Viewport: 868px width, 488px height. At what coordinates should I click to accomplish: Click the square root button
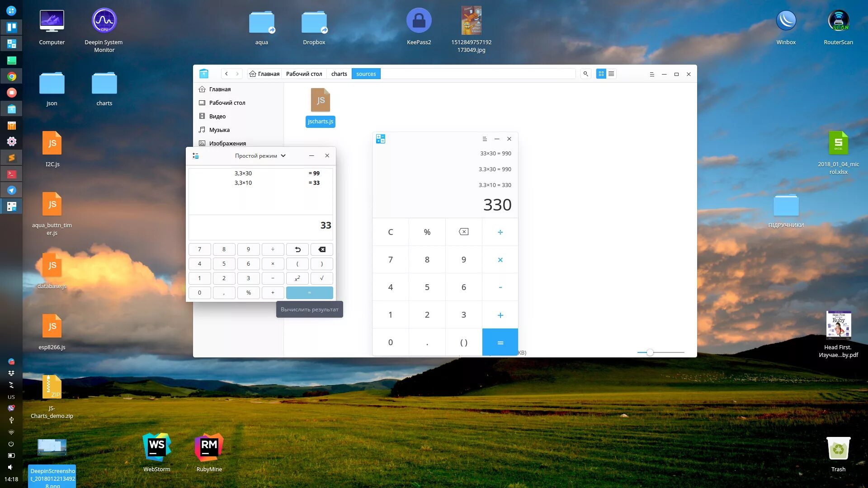(321, 278)
